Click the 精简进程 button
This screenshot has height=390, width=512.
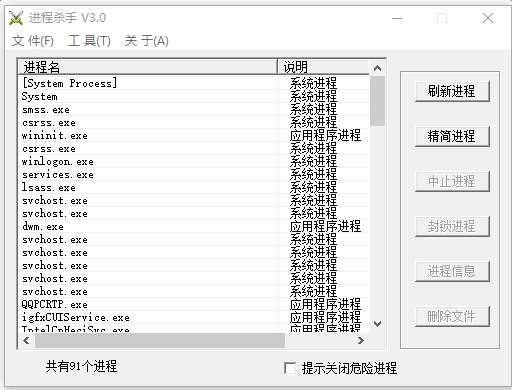452,136
